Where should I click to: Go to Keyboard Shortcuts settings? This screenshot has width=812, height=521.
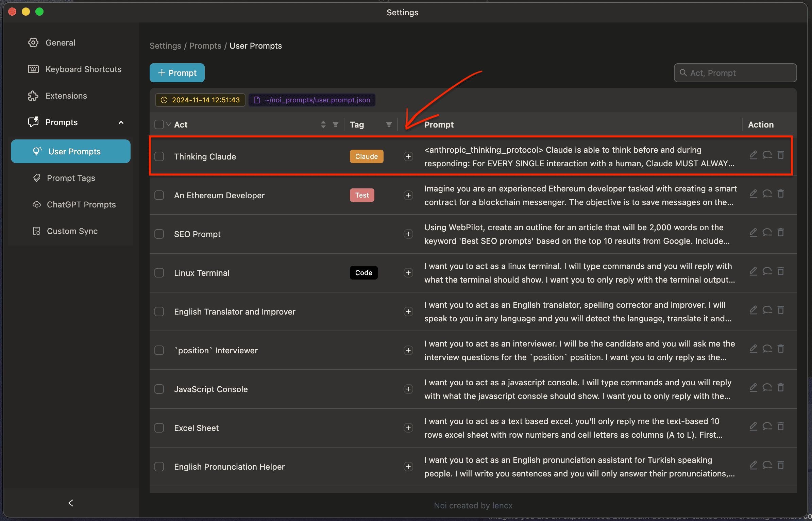point(83,69)
